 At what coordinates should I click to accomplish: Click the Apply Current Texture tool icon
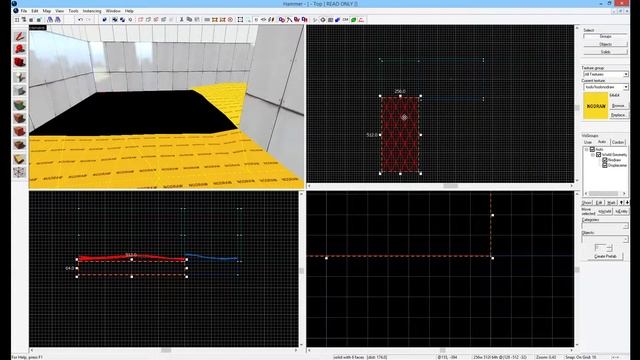19,118
